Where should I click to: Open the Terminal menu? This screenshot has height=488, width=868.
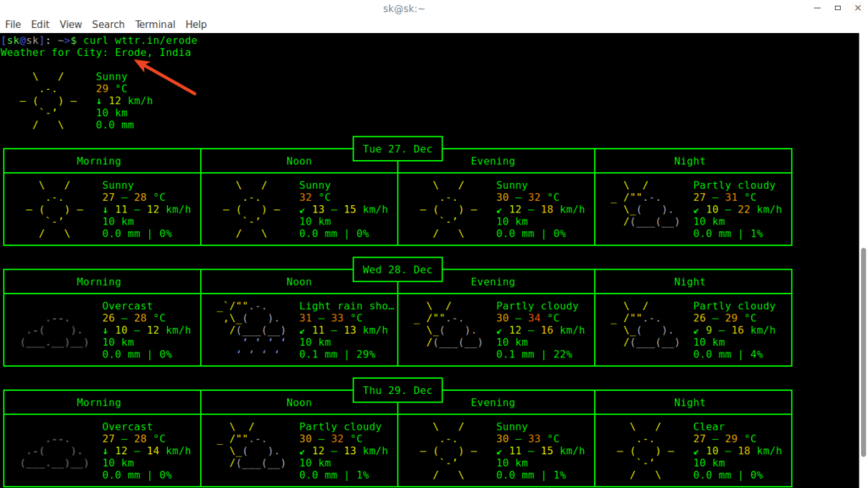point(155,24)
